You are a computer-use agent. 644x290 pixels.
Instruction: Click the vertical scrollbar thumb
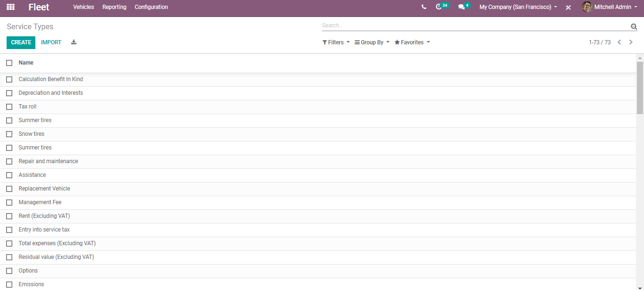coord(640,88)
